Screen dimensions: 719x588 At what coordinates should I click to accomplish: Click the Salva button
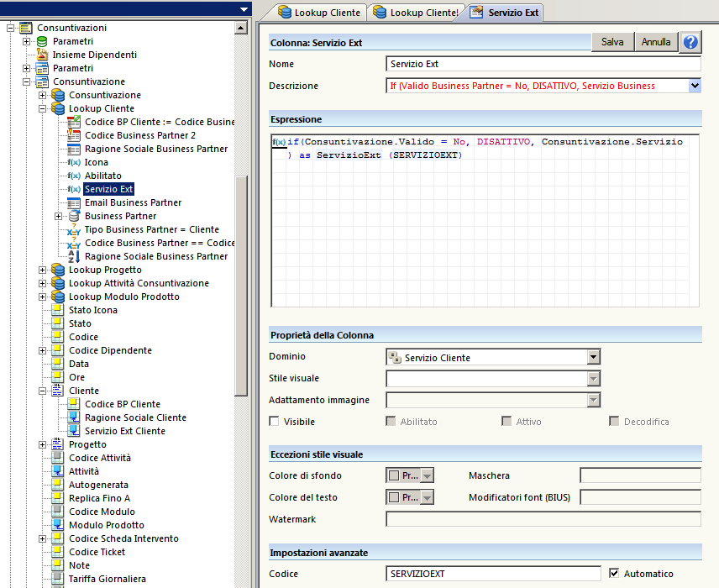point(612,42)
